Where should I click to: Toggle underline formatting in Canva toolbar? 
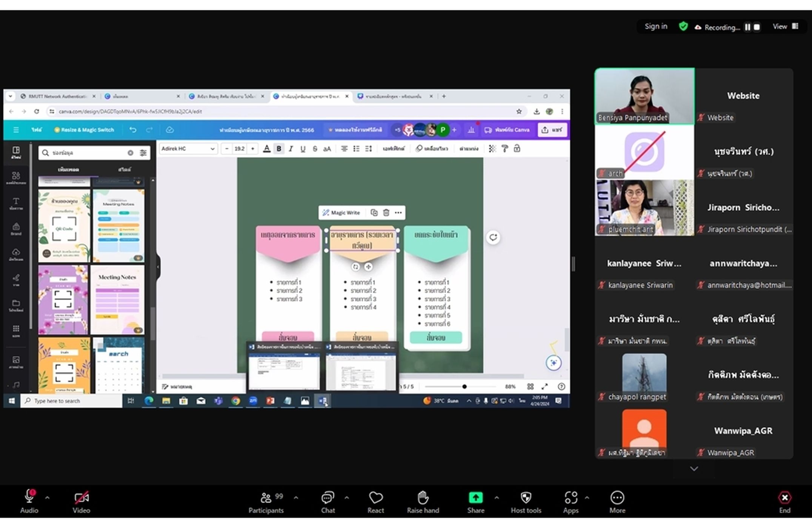click(303, 149)
